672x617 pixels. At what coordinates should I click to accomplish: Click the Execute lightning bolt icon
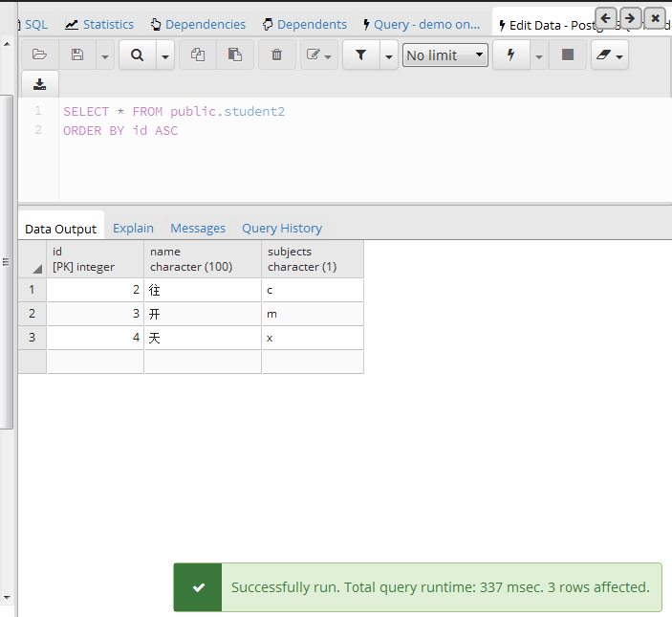pos(510,55)
